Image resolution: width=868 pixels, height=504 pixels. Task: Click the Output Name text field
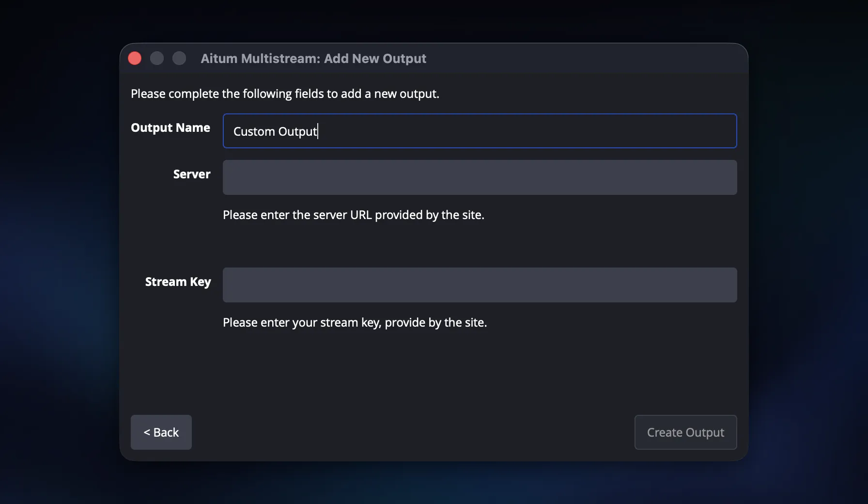coord(480,131)
